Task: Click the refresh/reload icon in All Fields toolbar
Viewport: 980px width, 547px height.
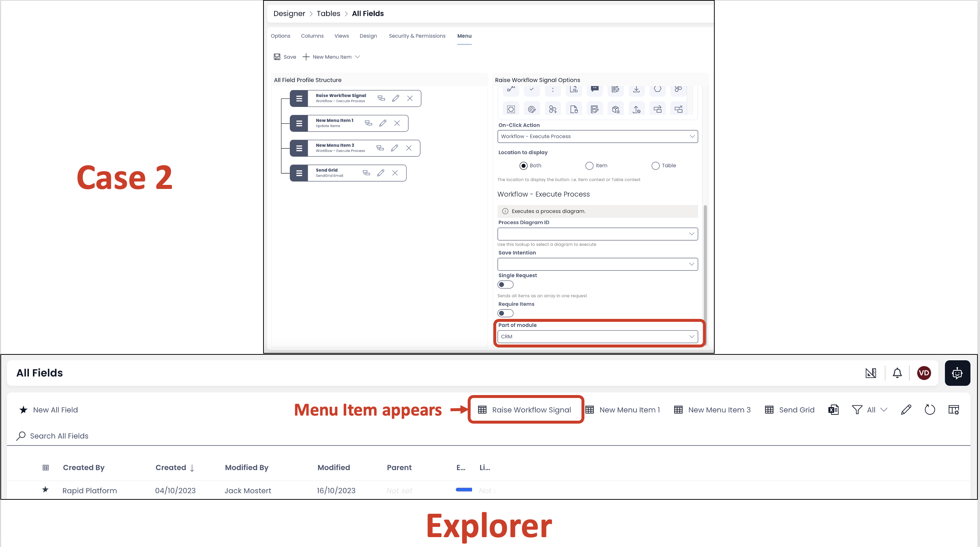Action: [x=930, y=410]
